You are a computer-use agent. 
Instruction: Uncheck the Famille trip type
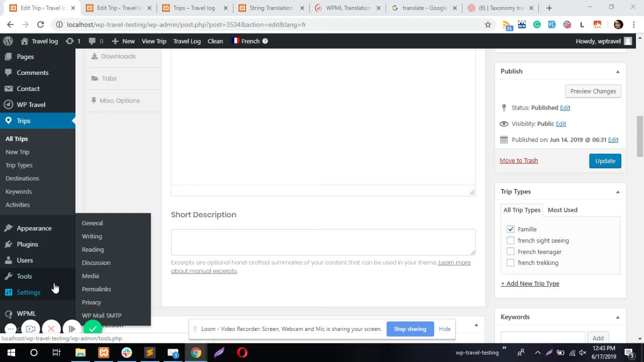point(511,229)
